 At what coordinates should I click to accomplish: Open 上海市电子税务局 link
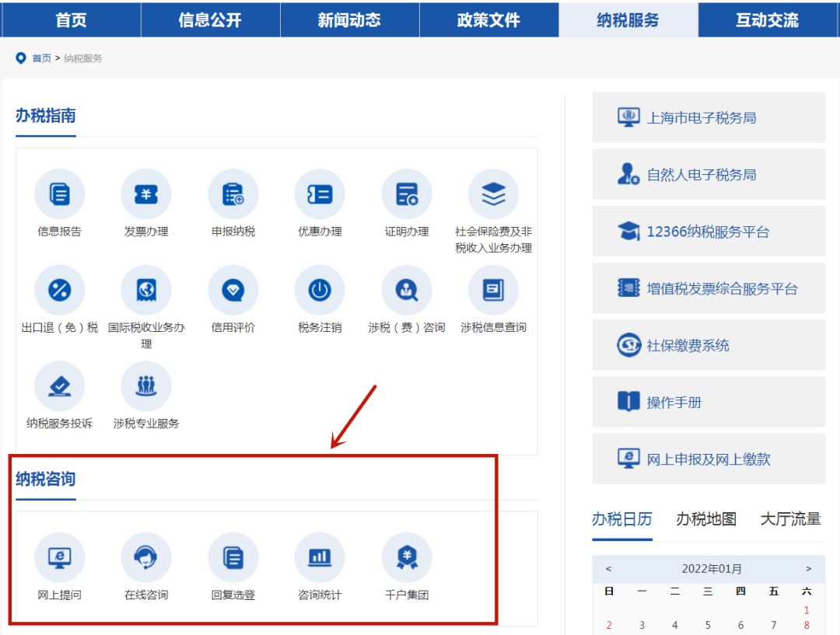(709, 117)
